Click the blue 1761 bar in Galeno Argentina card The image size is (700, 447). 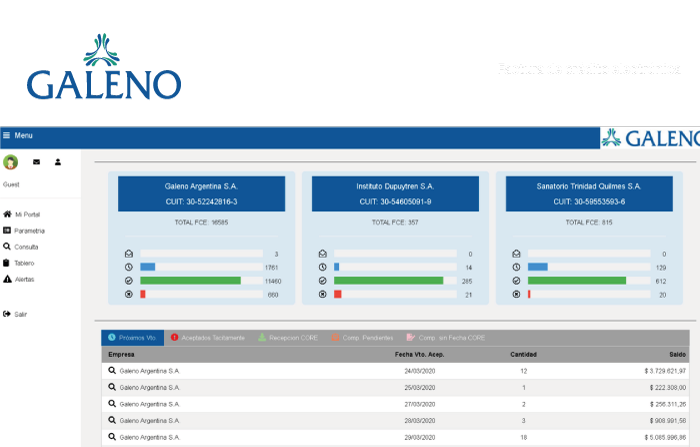tap(148, 267)
